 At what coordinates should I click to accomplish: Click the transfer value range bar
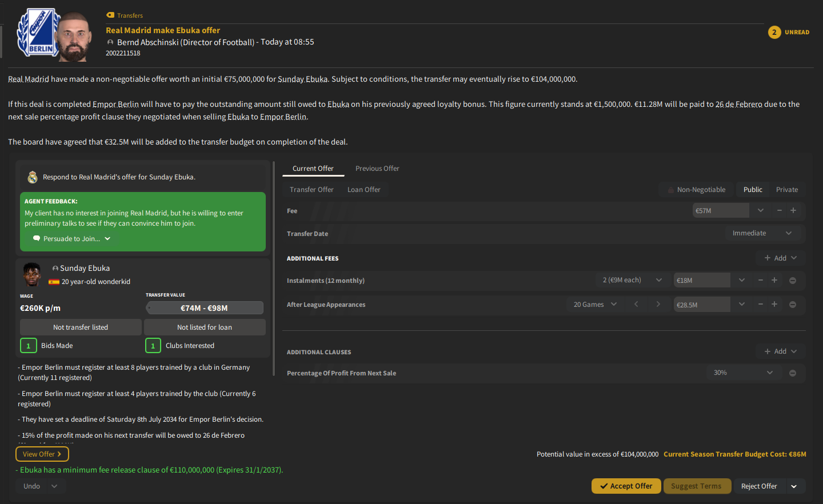pyautogui.click(x=205, y=308)
